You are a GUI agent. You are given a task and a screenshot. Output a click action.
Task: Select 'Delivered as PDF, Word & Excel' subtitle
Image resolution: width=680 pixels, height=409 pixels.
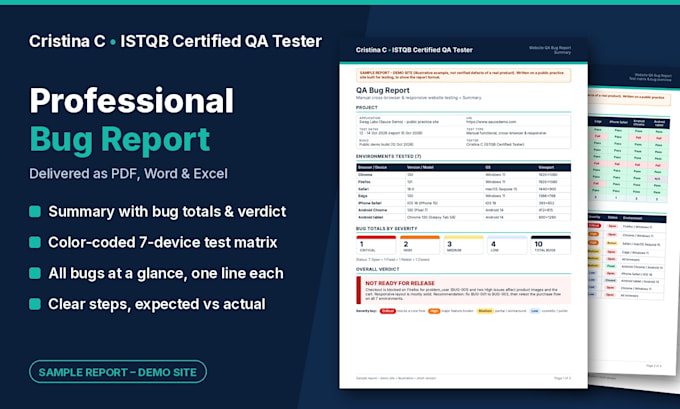pos(128,173)
